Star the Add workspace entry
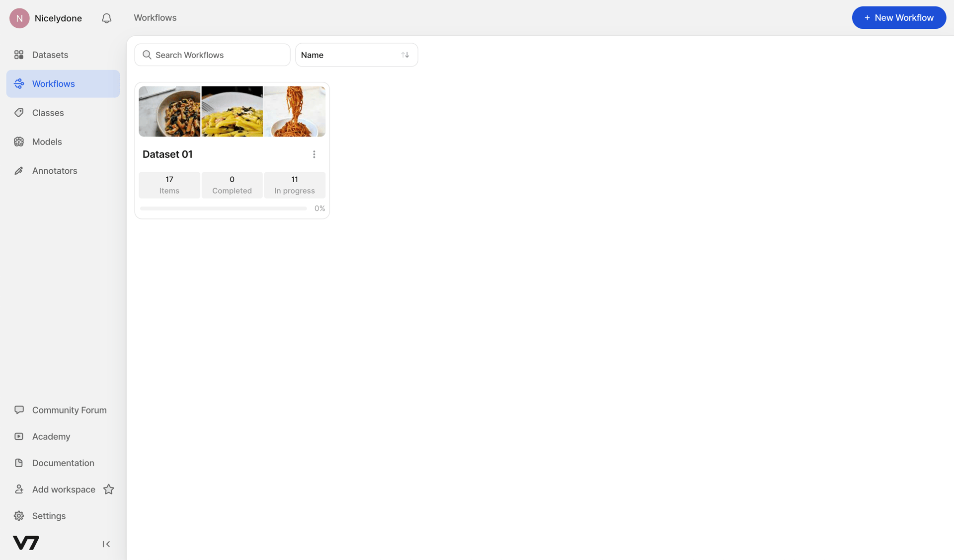Image resolution: width=954 pixels, height=560 pixels. [108, 489]
